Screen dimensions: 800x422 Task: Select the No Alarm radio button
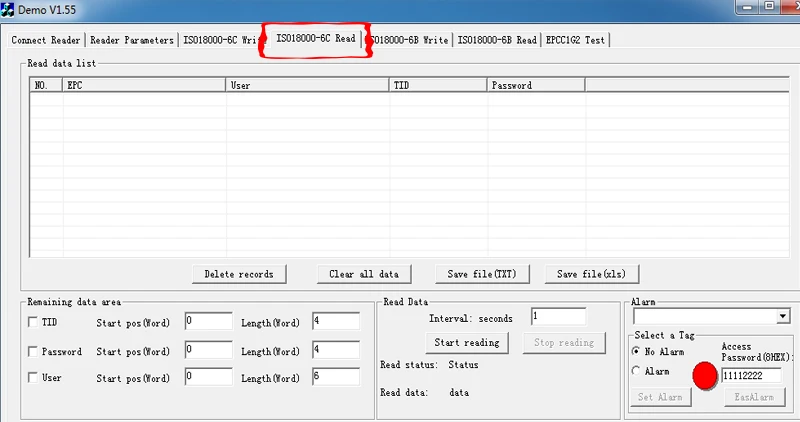pos(636,351)
